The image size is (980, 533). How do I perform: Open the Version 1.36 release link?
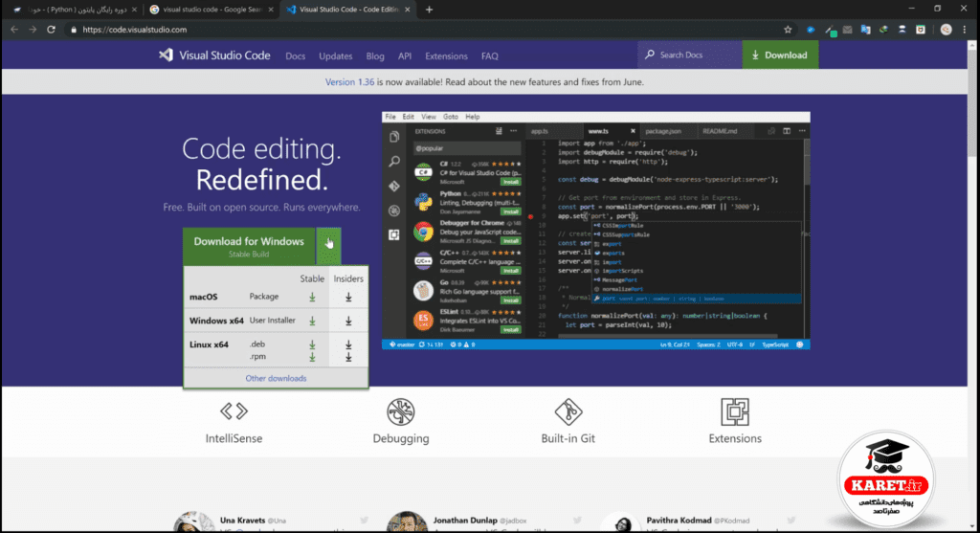(349, 82)
